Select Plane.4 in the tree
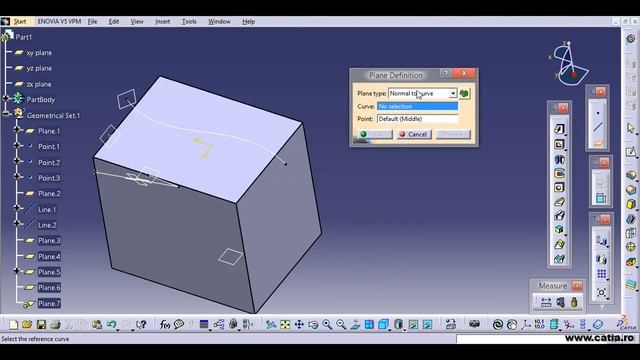Viewport: 640px width, 360px height. coord(49,256)
